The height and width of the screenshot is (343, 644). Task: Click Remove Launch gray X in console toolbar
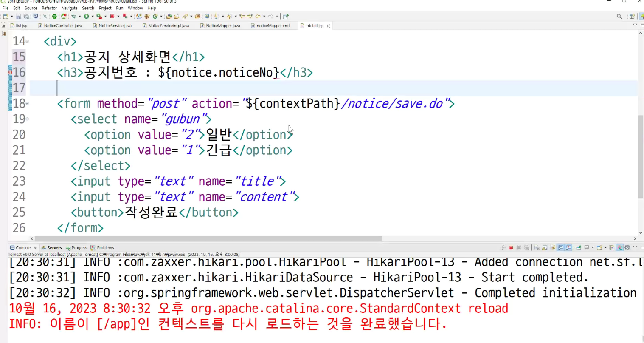tap(518, 248)
